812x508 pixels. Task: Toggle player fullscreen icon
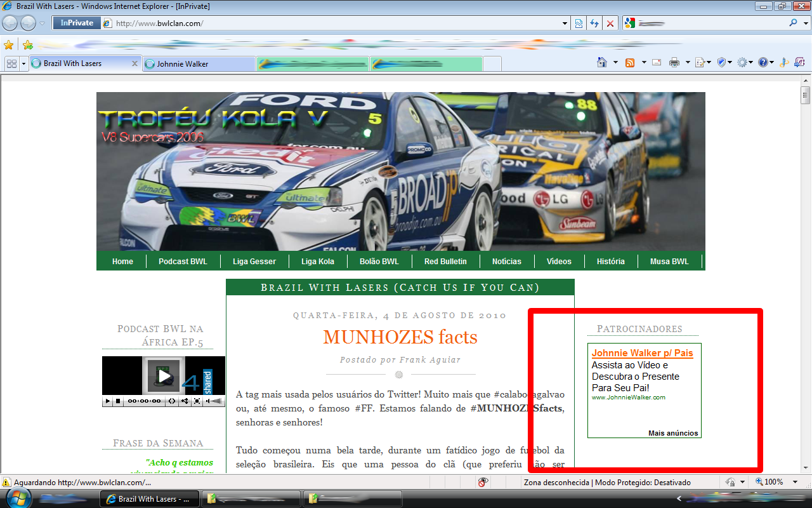197,401
